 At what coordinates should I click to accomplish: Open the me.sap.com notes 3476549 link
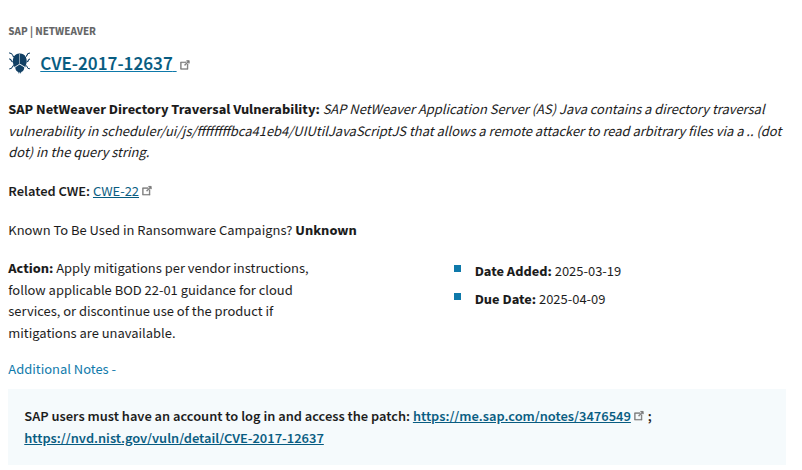click(x=522, y=416)
